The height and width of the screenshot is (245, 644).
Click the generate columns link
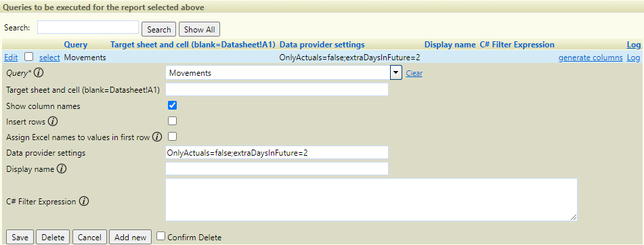point(591,58)
